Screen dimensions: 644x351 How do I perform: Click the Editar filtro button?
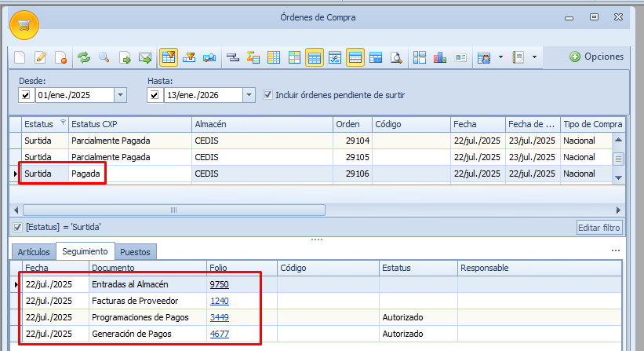pos(600,228)
